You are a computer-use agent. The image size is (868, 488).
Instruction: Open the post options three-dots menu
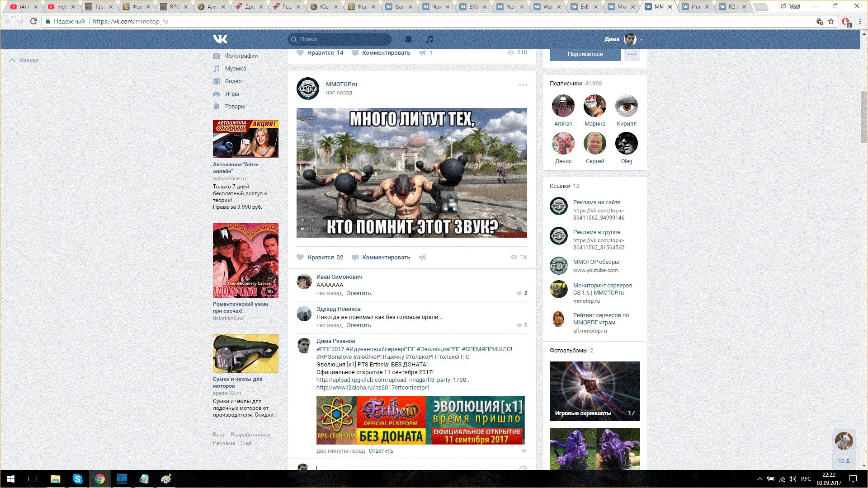pos(523,85)
